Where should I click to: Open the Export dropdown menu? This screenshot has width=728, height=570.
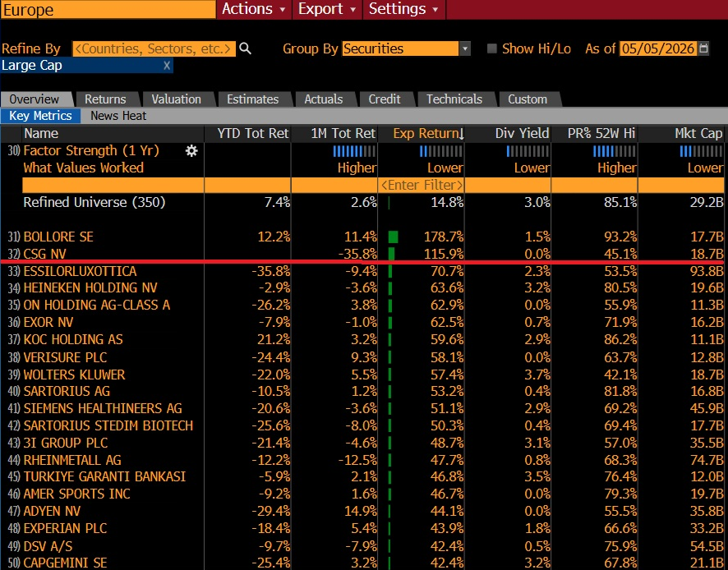point(327,9)
